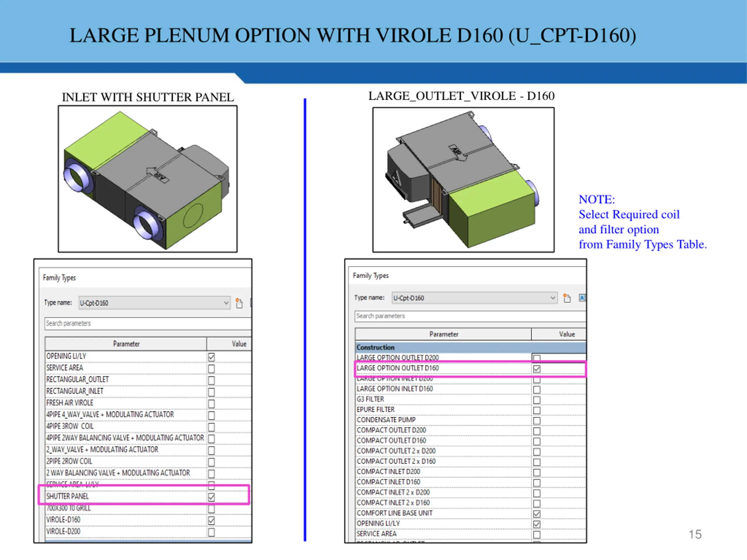Collapse the Construction parameter group
Viewport: 747px width, 560px height.
point(375,347)
